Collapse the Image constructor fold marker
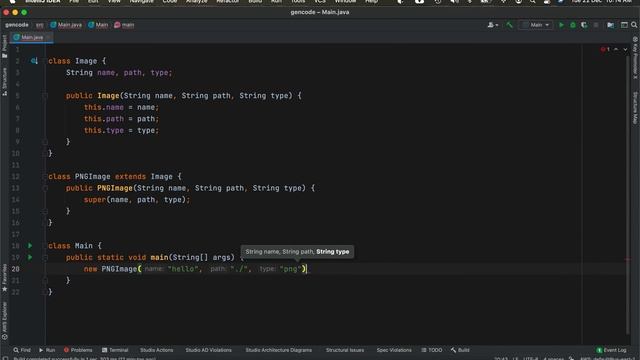 [x=45, y=96]
